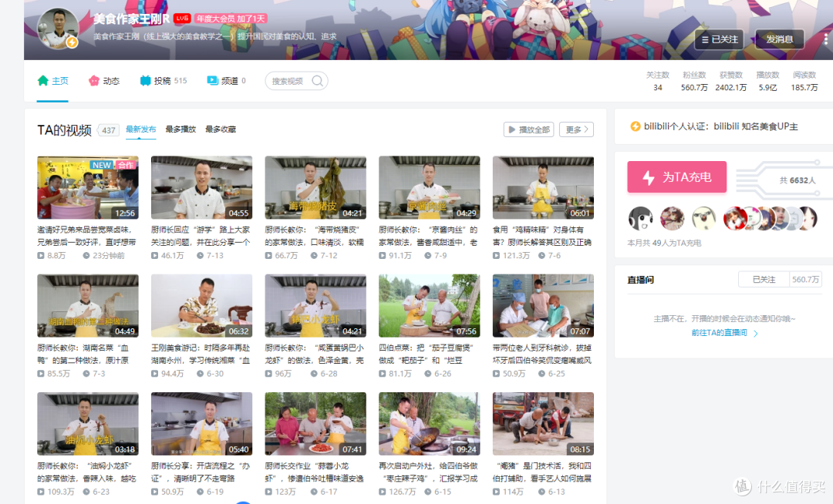Click the 阅读数 185.7万 statistic
The width and height of the screenshot is (833, 504).
[804, 81]
